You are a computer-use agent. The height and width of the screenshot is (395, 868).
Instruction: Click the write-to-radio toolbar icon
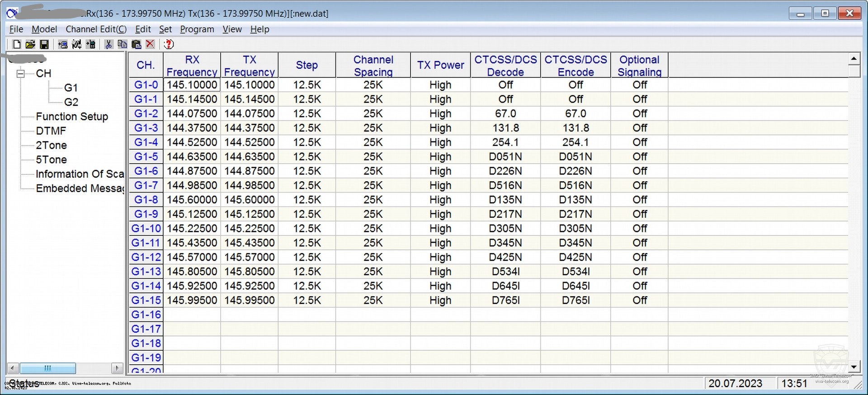coord(91,44)
